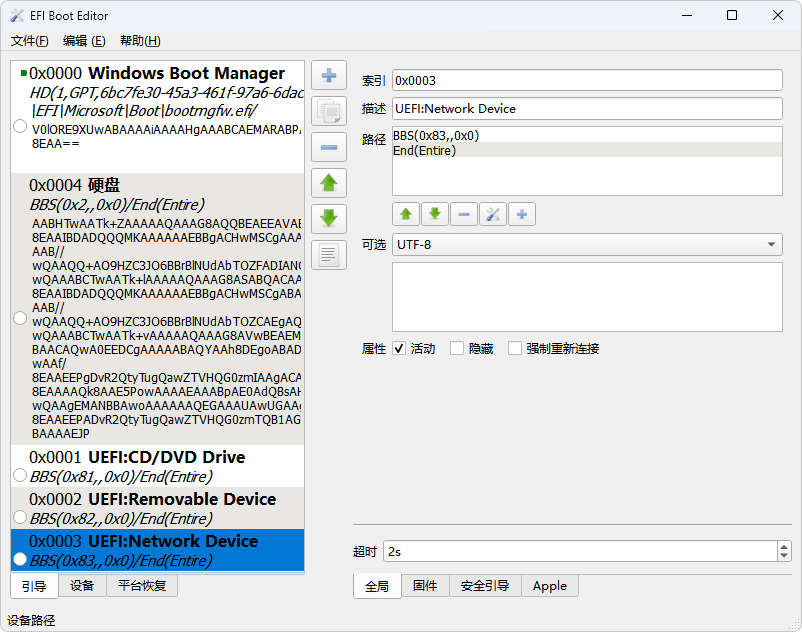Open the UTF-8 encoding dropdown
Viewport: 802px width, 632px height.
[x=586, y=244]
